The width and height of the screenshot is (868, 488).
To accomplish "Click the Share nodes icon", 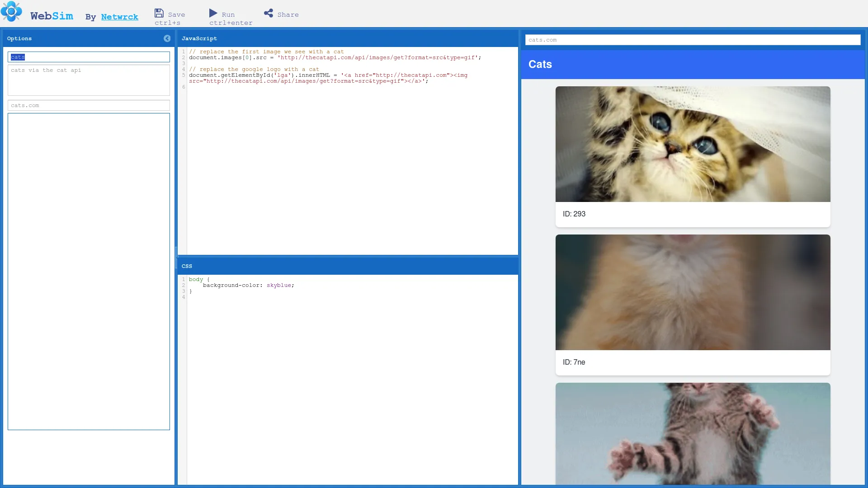I will pyautogui.click(x=269, y=13).
